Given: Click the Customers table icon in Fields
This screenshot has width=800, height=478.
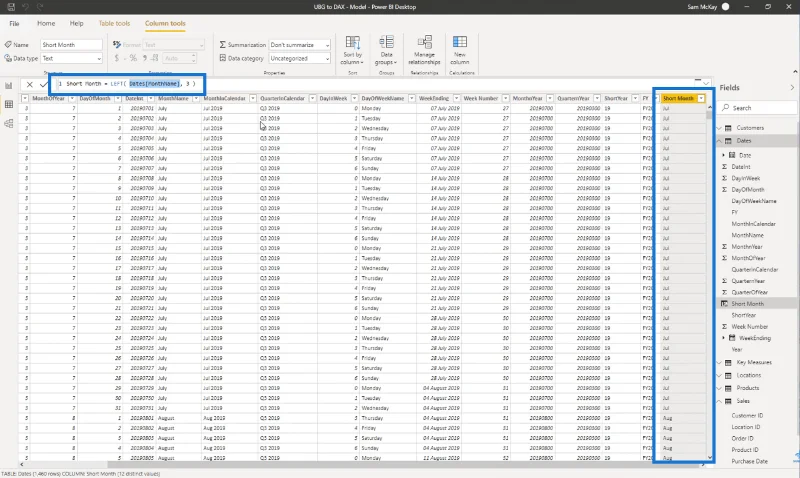Looking at the screenshot, I should tap(729, 128).
